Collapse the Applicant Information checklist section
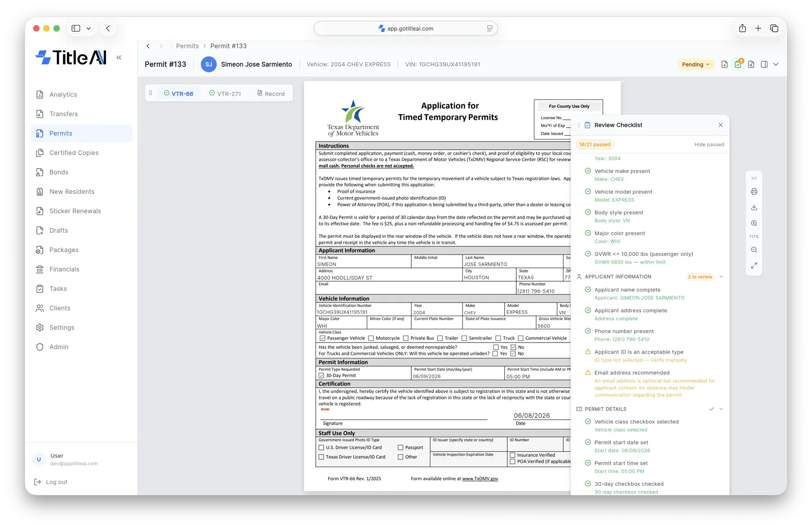Screen dimensions: 812x528 [x=721, y=277]
